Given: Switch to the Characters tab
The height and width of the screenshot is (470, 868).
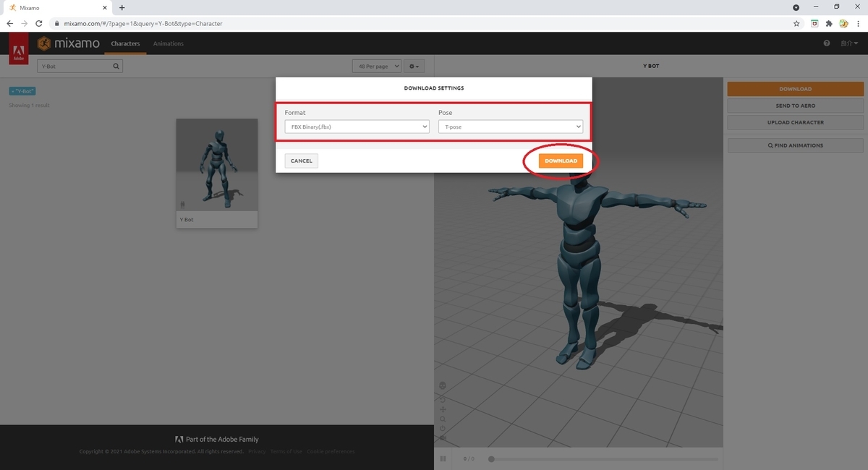Looking at the screenshot, I should [x=125, y=43].
